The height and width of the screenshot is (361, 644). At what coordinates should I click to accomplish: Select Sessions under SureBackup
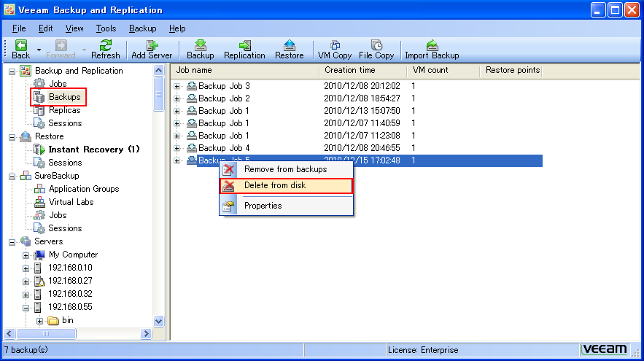tap(65, 228)
